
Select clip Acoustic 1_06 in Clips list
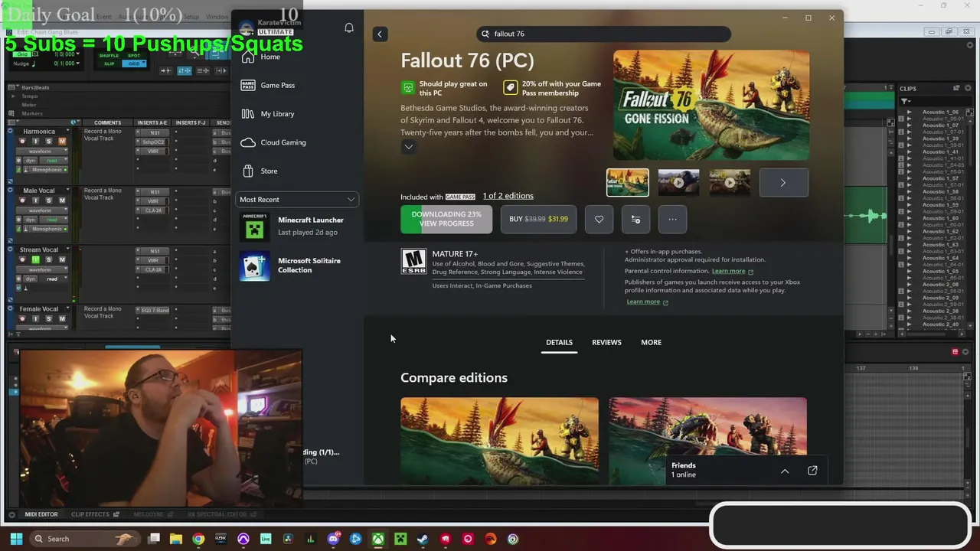pos(940,112)
